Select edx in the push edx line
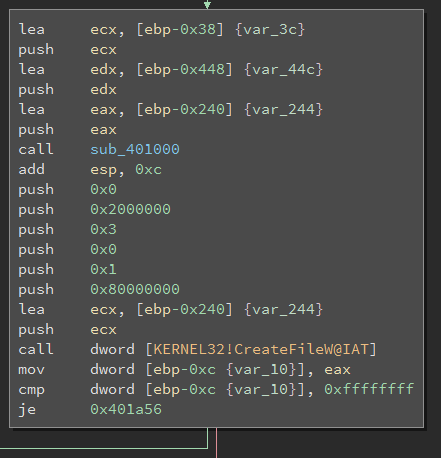Viewport: 441px width, 458px height. pos(103,90)
